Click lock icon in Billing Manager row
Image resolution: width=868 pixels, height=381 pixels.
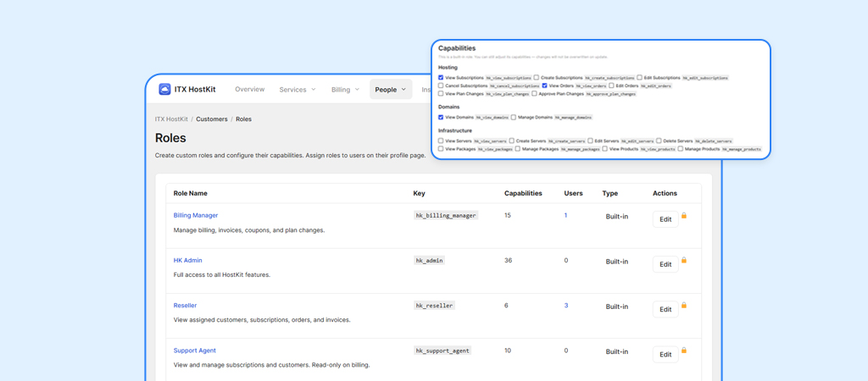click(x=684, y=215)
